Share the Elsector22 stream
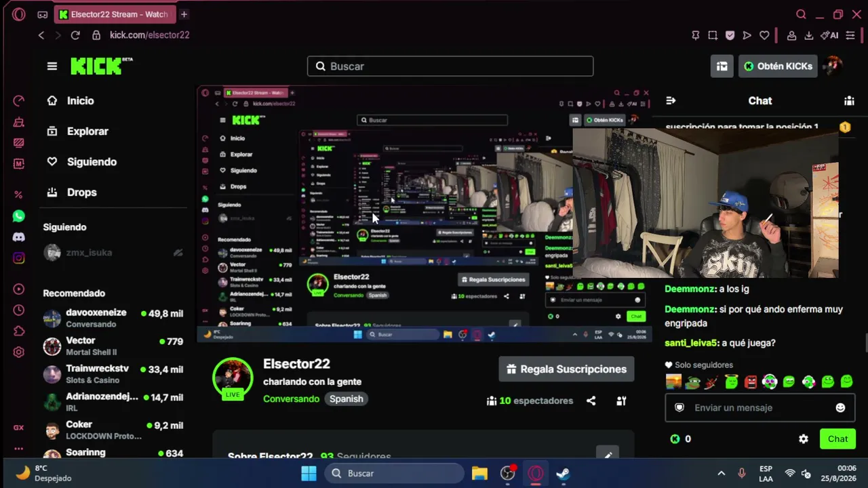The width and height of the screenshot is (868, 488). [591, 401]
